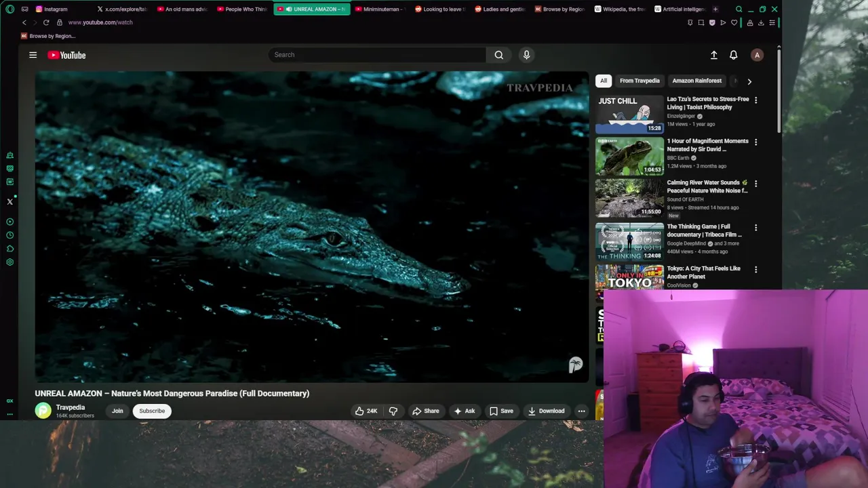The height and width of the screenshot is (488, 868).
Task: Switch to the Artificial intelligence browser tab
Action: pos(680,9)
